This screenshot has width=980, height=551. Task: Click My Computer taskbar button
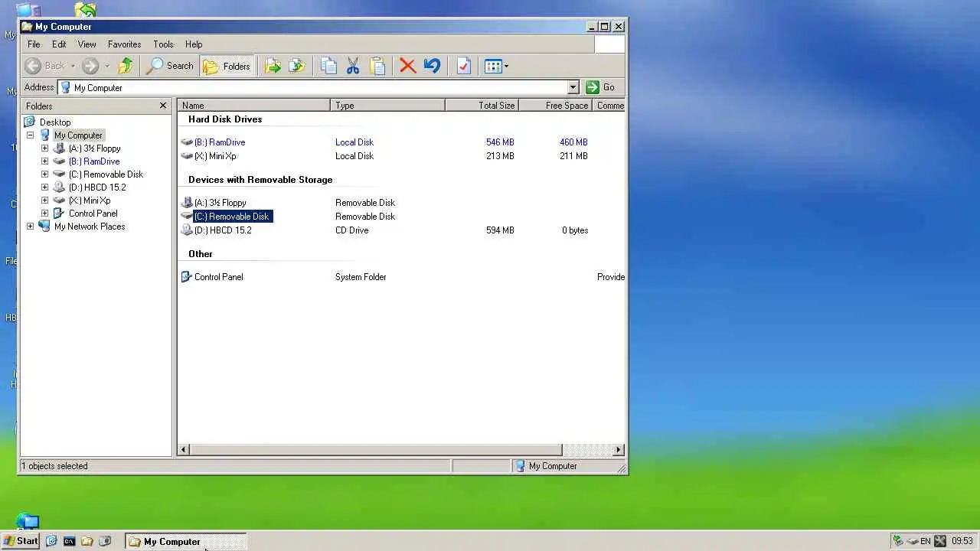(186, 542)
